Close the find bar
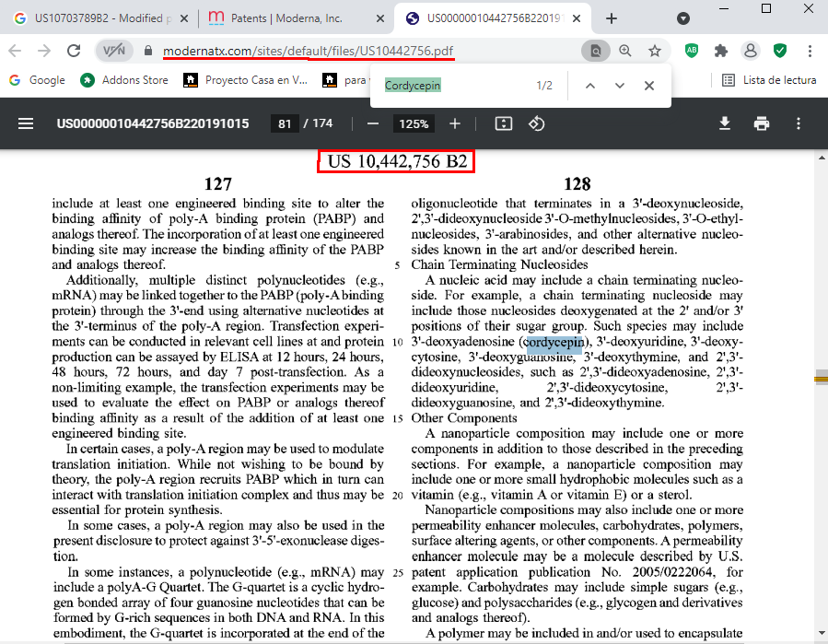 649,86
